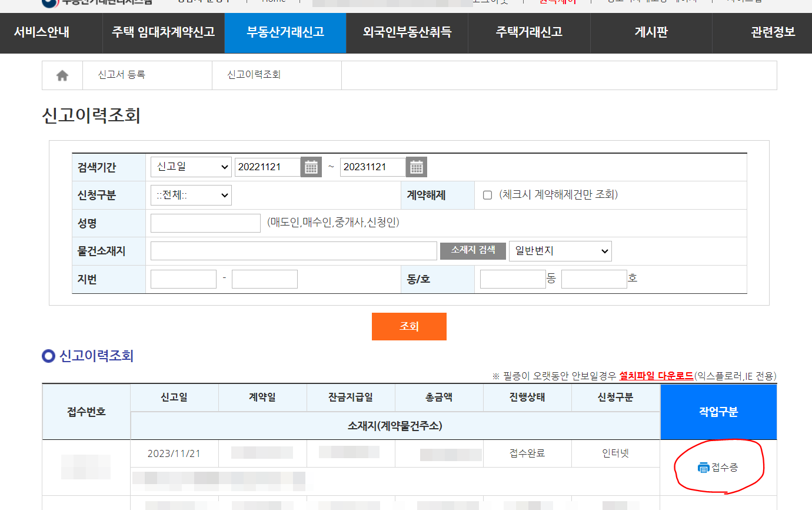812x510 pixels.
Task: Go to the home icon in breadcrumb bar
Action: coord(62,75)
